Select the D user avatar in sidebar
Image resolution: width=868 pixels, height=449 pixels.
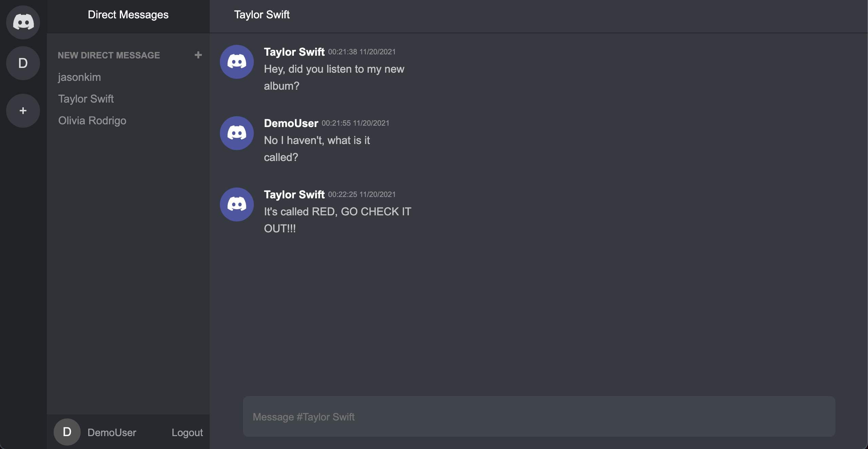pyautogui.click(x=23, y=63)
